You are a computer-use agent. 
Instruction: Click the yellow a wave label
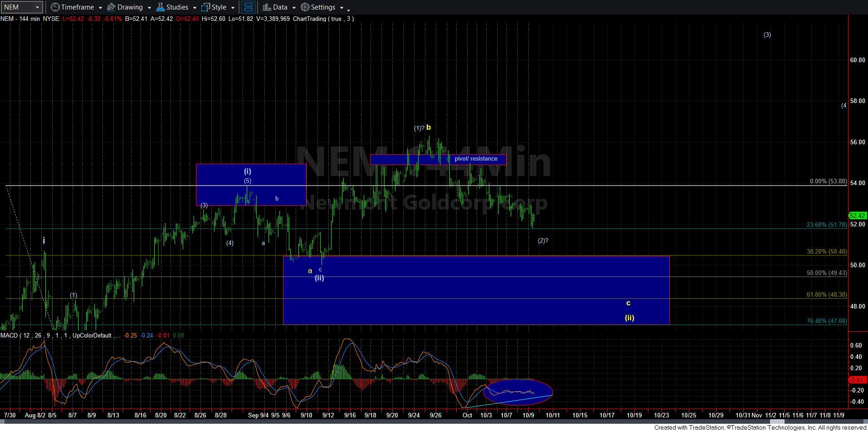tap(310, 271)
